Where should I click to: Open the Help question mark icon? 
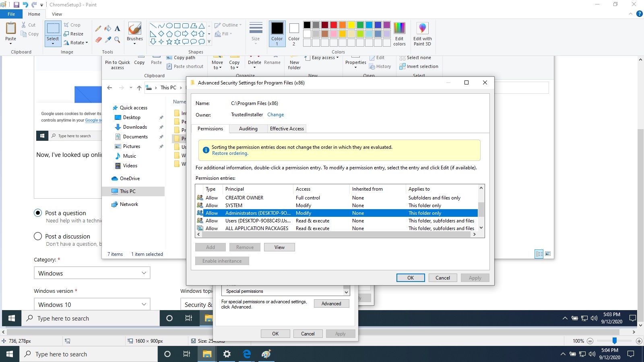click(640, 14)
